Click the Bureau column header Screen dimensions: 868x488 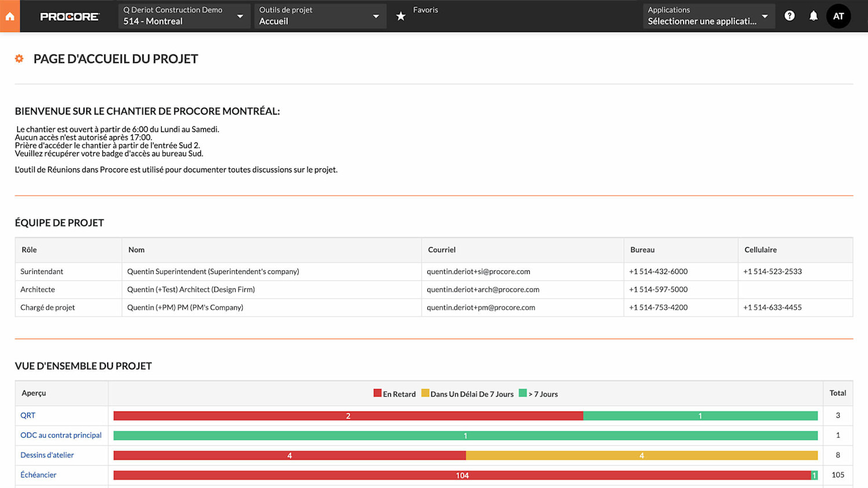click(x=681, y=250)
